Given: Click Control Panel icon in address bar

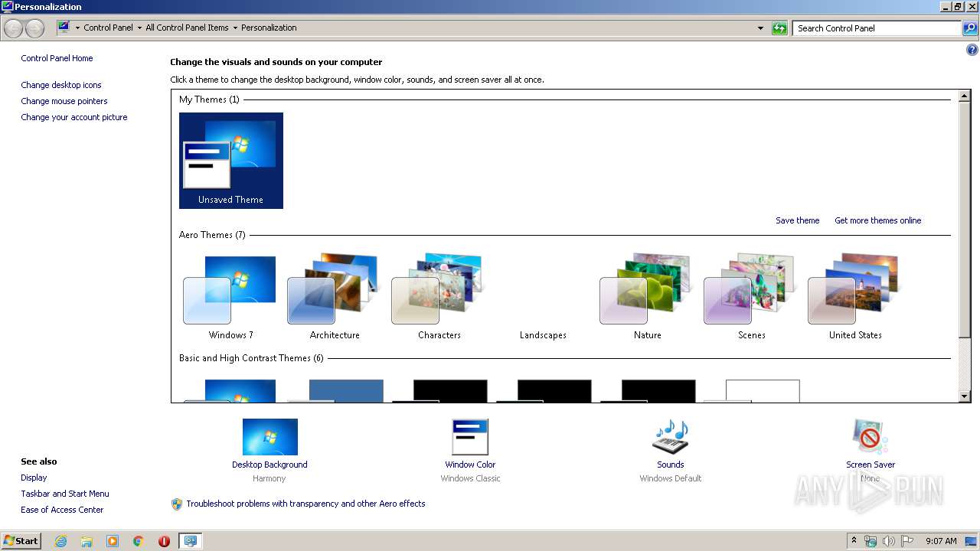Looking at the screenshot, I should click(64, 28).
